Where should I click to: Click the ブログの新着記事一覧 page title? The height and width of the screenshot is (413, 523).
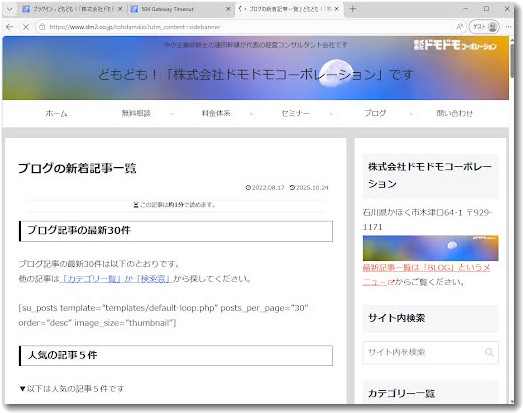[77, 168]
